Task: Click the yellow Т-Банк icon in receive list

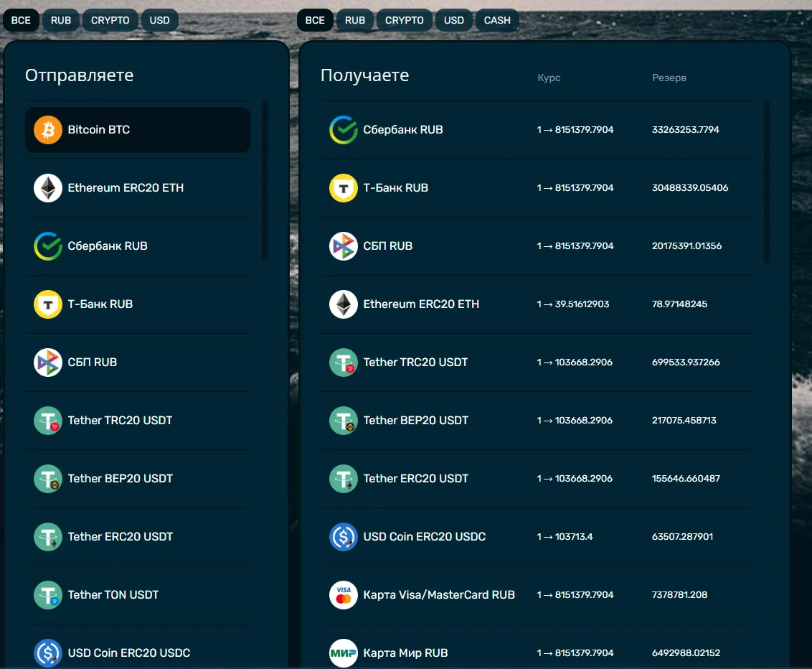Action: point(344,187)
